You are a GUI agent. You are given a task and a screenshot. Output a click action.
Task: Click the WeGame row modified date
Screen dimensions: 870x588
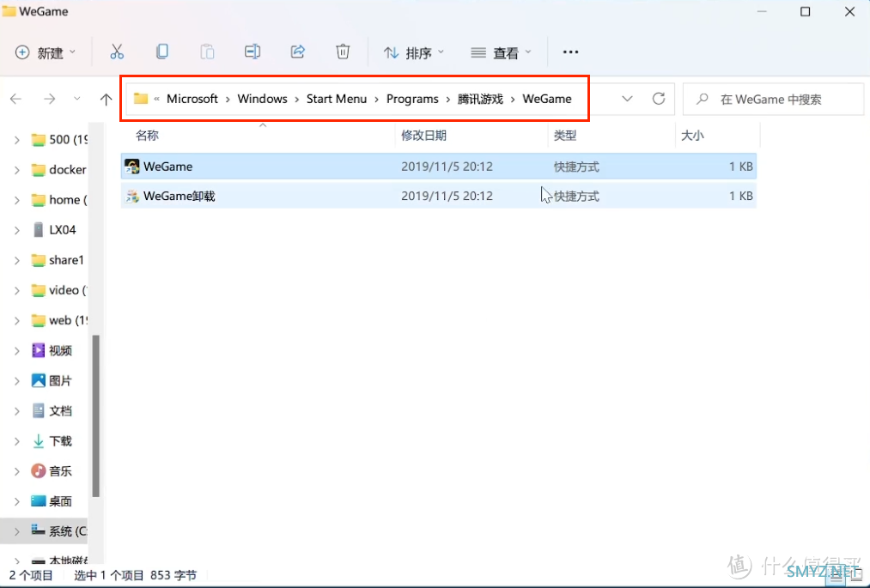[x=447, y=167]
